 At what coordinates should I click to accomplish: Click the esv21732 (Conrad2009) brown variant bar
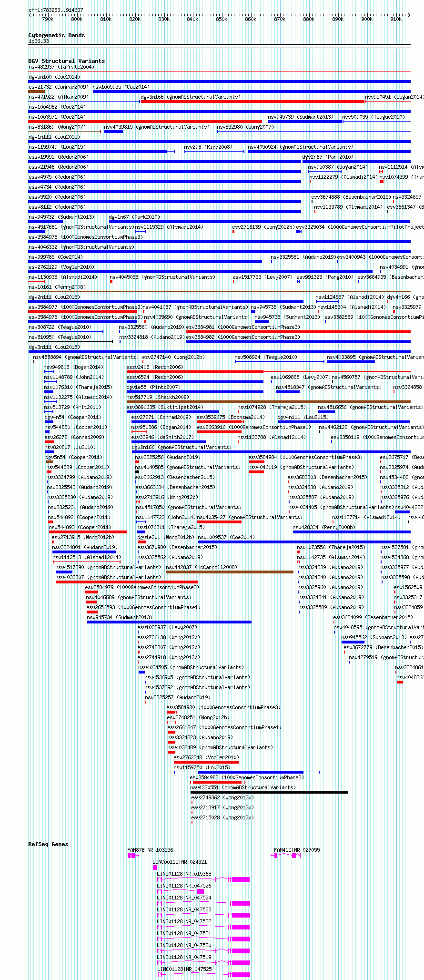[37, 92]
